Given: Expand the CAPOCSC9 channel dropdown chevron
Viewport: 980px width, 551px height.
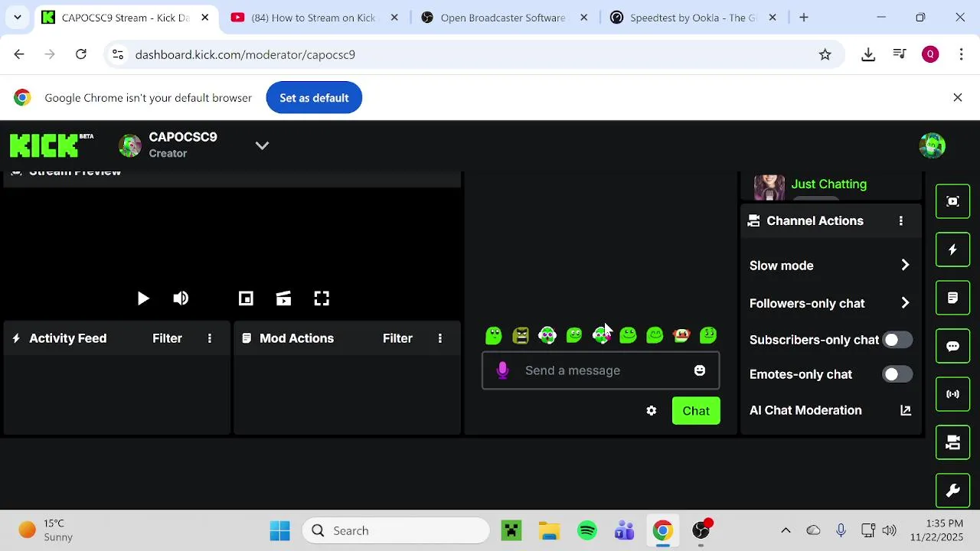Looking at the screenshot, I should click(262, 145).
